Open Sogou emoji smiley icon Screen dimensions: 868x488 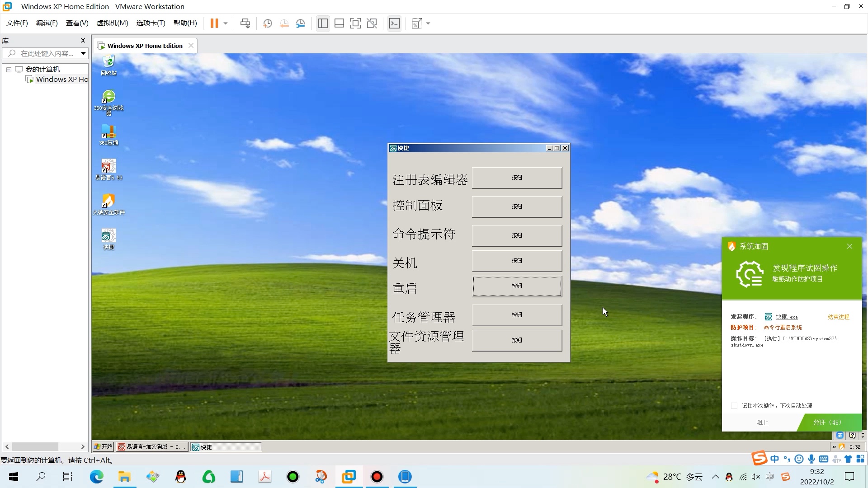(799, 459)
